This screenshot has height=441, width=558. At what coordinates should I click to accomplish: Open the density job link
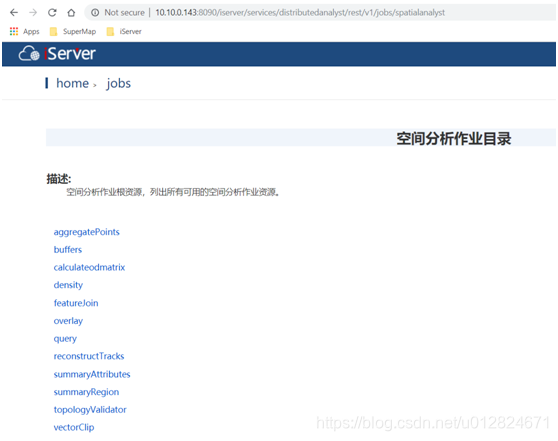point(68,285)
